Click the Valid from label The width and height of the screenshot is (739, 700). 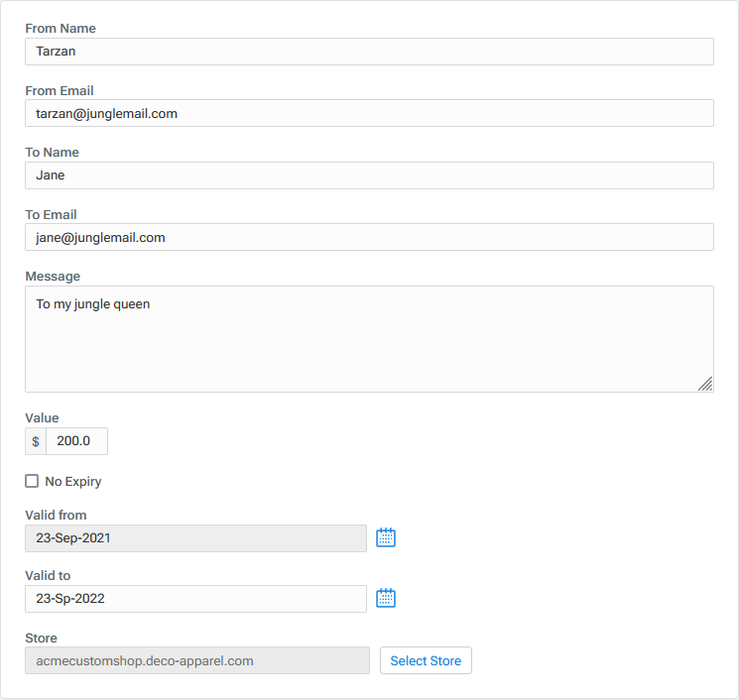[x=56, y=515]
